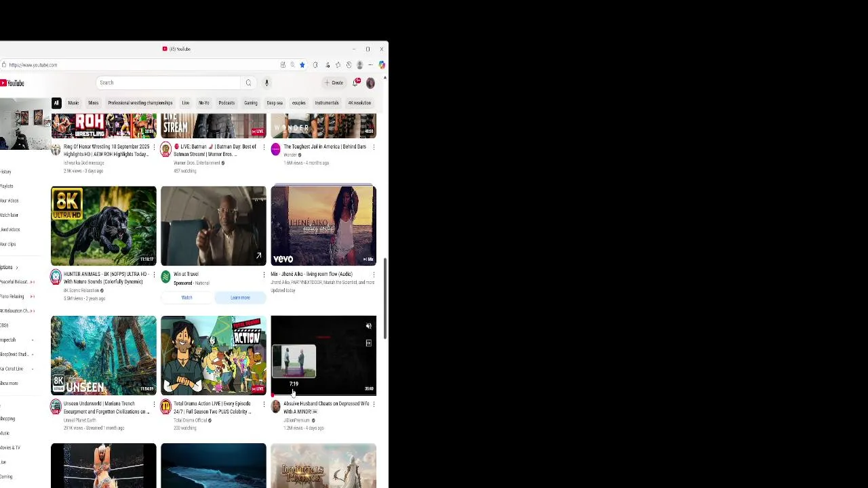Toggle captions on the previewing video
Image resolution: width=868 pixels, height=488 pixels.
[x=369, y=343]
